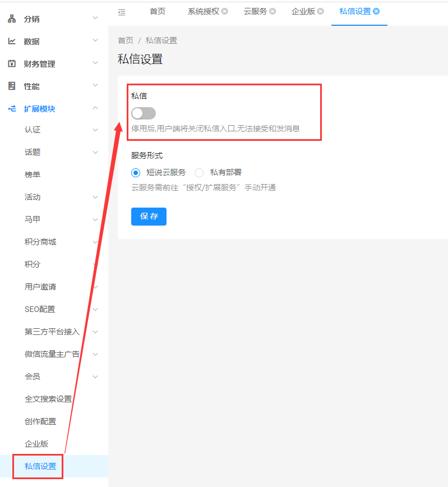Open 企业版 in the sidebar
The width and height of the screenshot is (448, 487).
(36, 444)
